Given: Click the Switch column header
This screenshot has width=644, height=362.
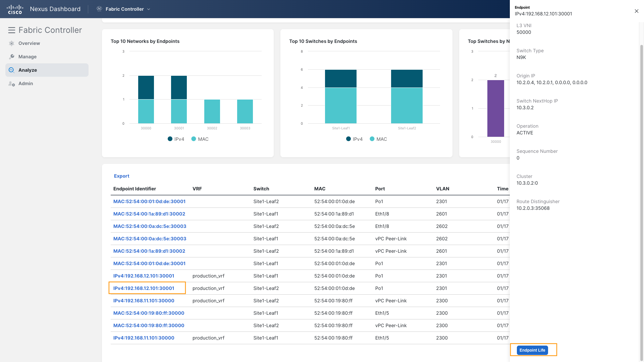Looking at the screenshot, I should (261, 189).
